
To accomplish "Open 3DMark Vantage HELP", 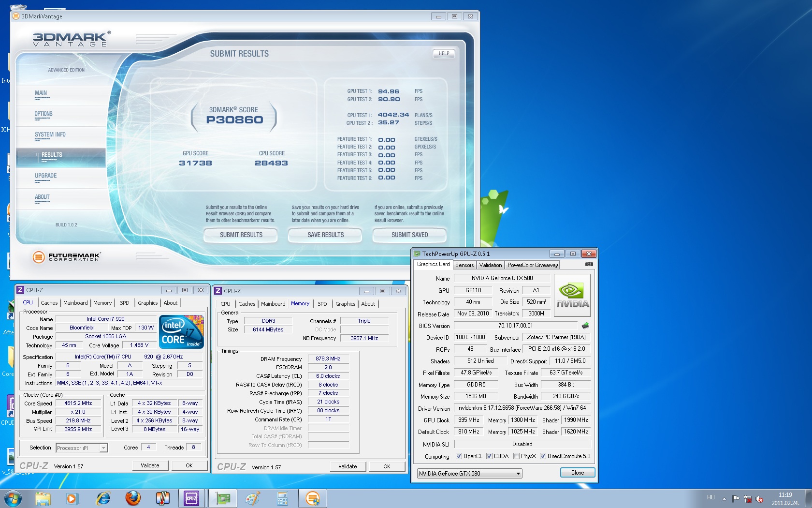I will (x=444, y=54).
